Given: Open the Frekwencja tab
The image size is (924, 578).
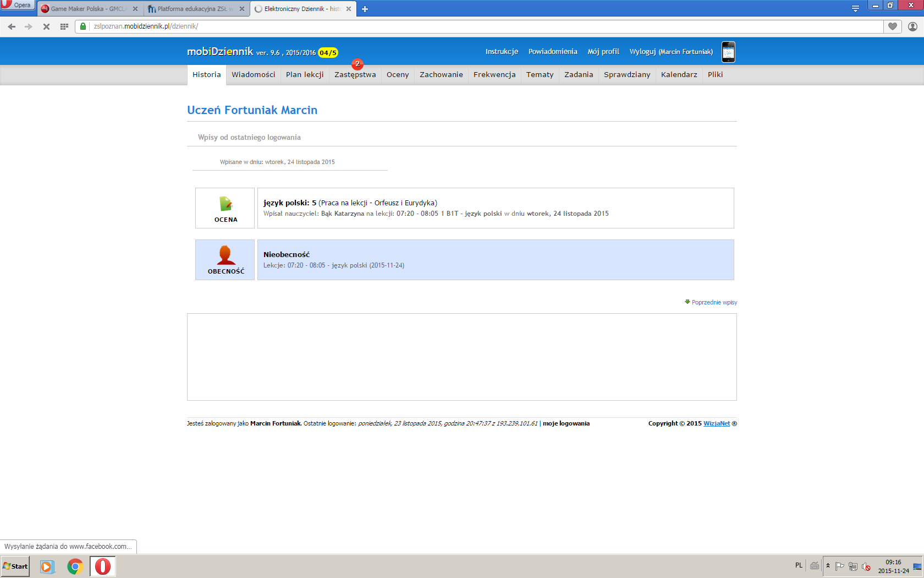Looking at the screenshot, I should pos(494,75).
